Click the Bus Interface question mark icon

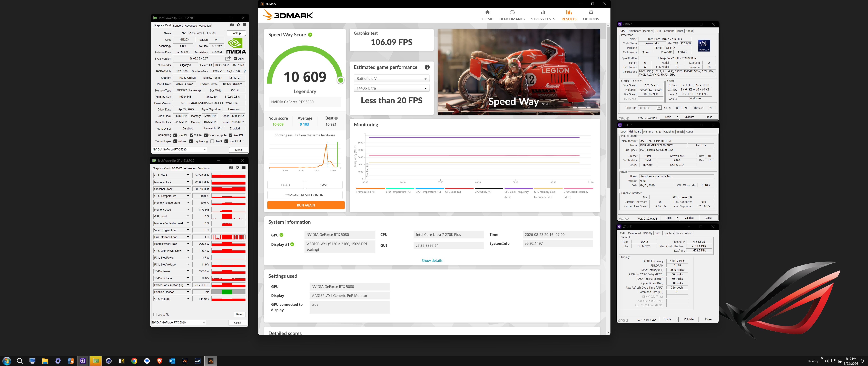[x=245, y=71]
